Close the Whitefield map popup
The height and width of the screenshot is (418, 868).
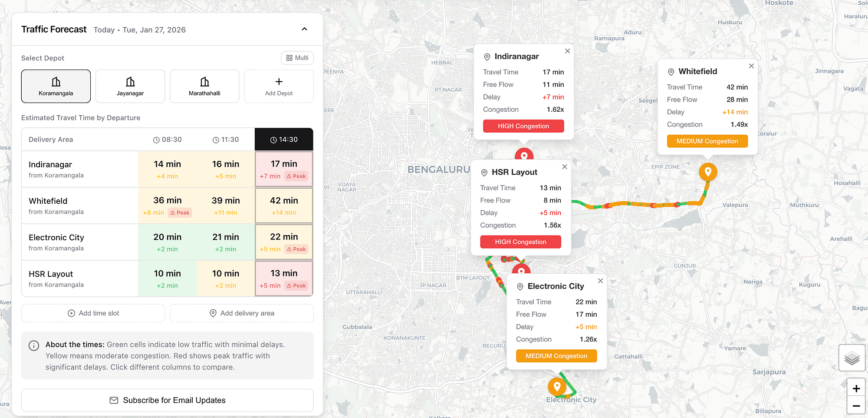tap(751, 66)
